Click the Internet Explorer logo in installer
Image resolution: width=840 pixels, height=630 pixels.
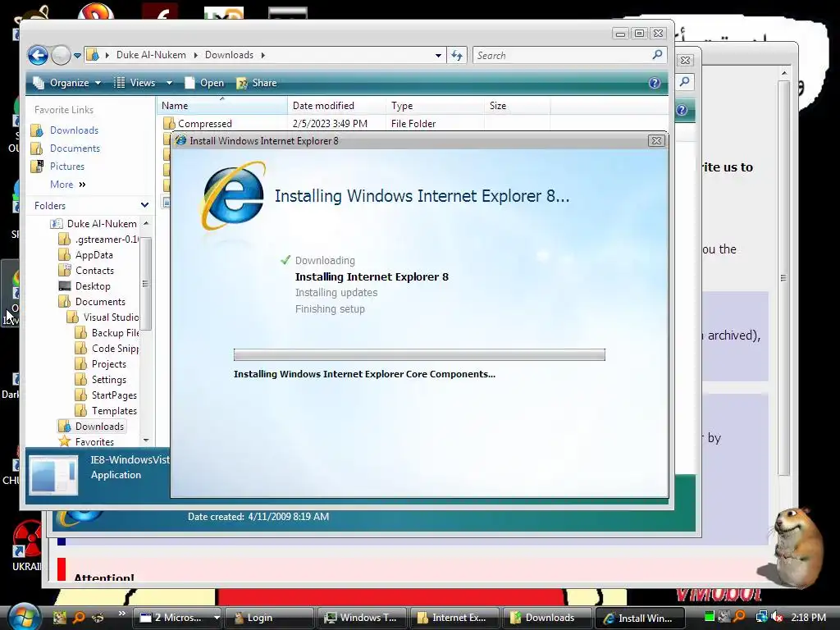(x=234, y=195)
